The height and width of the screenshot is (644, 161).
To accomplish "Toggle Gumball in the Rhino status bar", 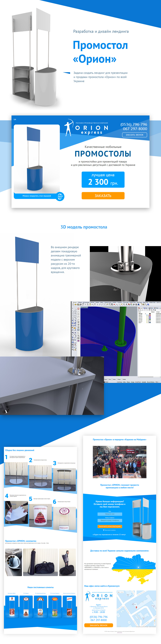I will click(x=144, y=382).
